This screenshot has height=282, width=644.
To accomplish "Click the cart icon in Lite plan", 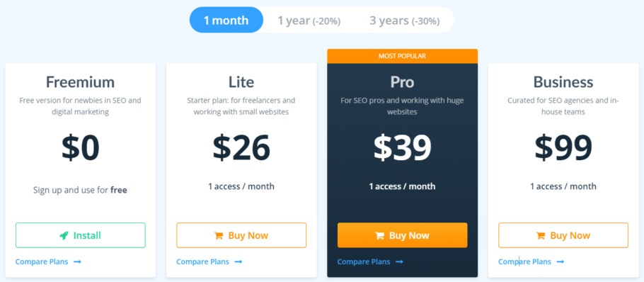I will (x=219, y=235).
